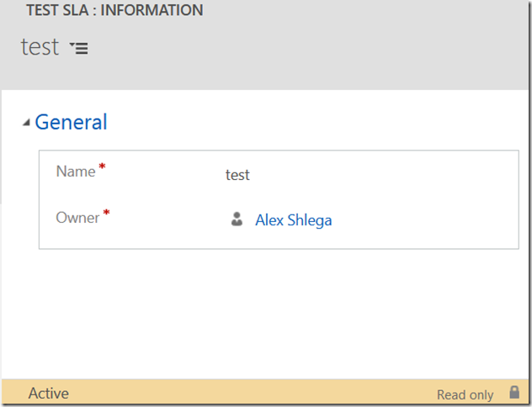This screenshot has height=407, width=532.
Task: Click the TEST SLA : INFORMATION header
Action: click(114, 10)
